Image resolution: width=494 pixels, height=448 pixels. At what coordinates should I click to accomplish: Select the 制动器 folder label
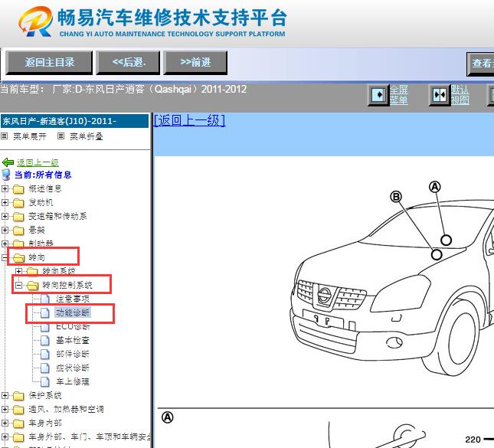click(41, 244)
